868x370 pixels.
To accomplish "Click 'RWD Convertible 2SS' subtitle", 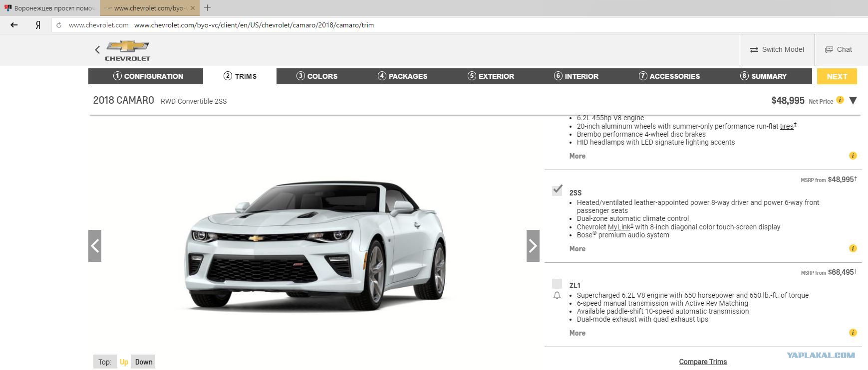I will click(194, 101).
